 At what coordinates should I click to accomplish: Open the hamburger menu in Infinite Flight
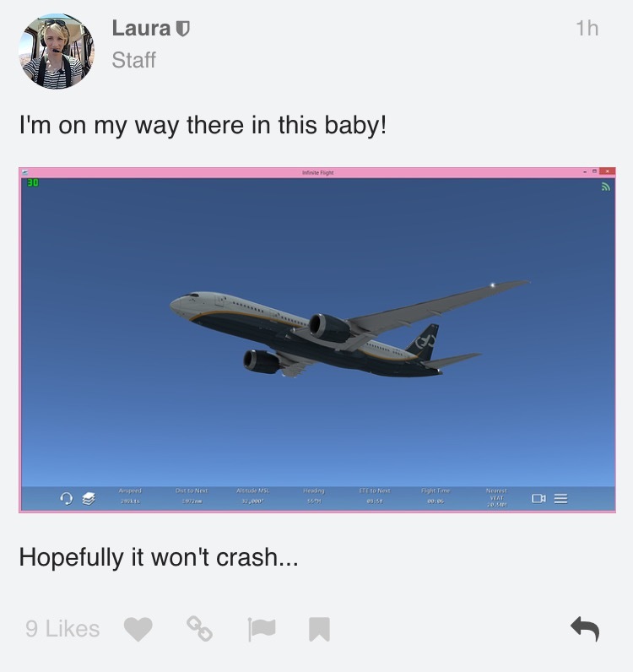click(560, 498)
